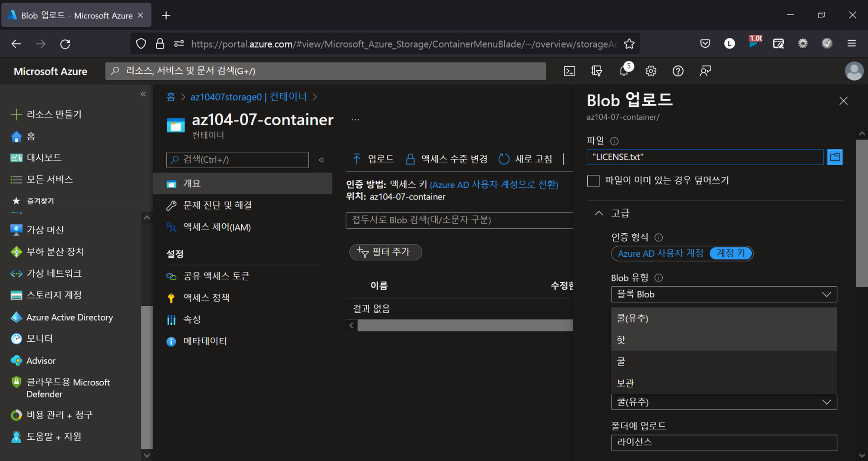Toggle 파일이 이미 있는 경우 덮어쓰기 checkbox
The height and width of the screenshot is (461, 868).
[593, 180]
